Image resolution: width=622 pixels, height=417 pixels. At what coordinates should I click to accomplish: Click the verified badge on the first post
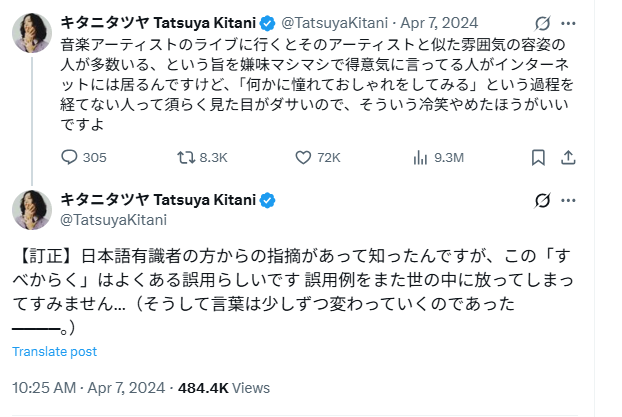pyautogui.click(x=268, y=21)
